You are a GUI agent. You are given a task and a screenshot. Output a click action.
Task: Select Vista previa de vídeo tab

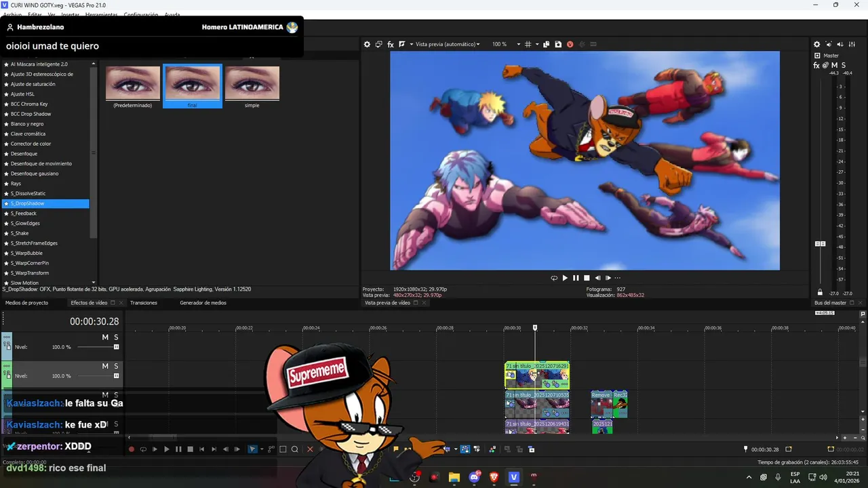point(387,303)
